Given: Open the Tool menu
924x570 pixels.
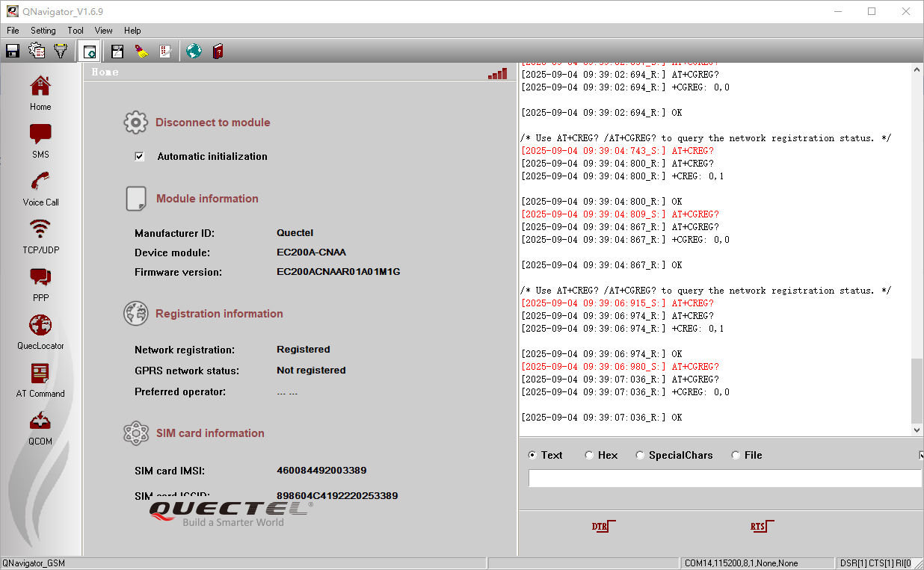Looking at the screenshot, I should [x=76, y=31].
